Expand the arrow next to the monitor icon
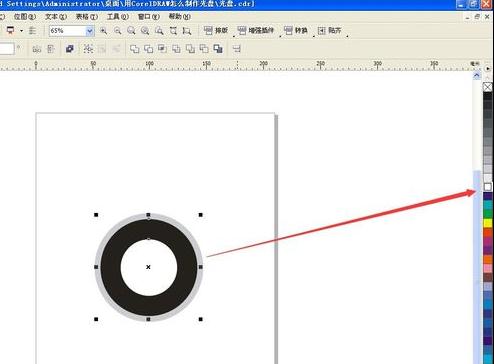Viewport: 494px width, 364px height. point(22,31)
